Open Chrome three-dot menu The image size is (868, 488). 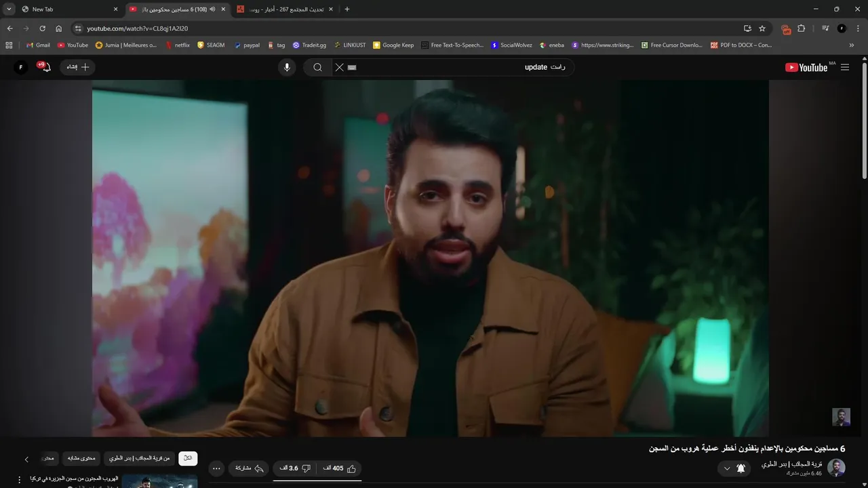pos(858,28)
